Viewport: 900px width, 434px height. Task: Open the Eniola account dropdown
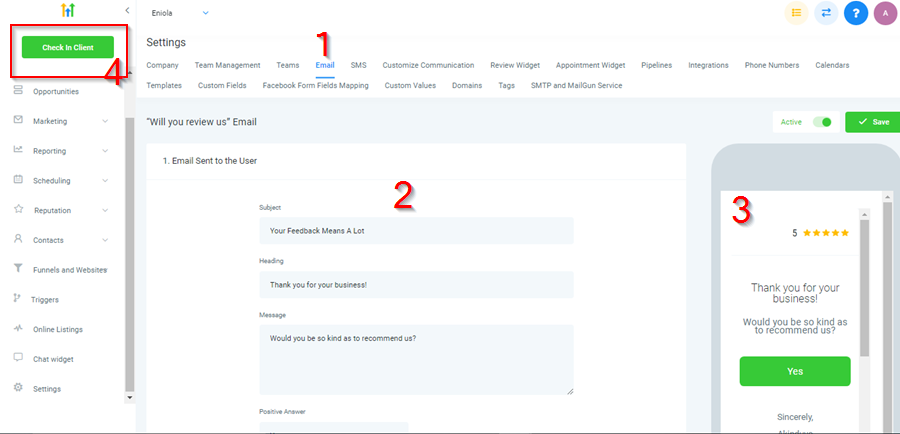click(180, 13)
